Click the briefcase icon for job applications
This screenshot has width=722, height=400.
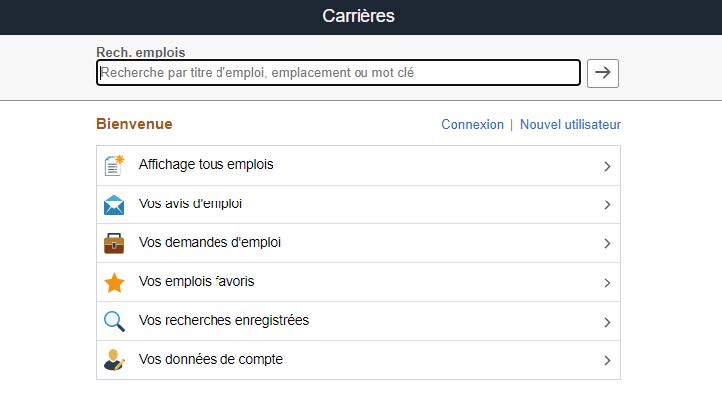[114, 243]
